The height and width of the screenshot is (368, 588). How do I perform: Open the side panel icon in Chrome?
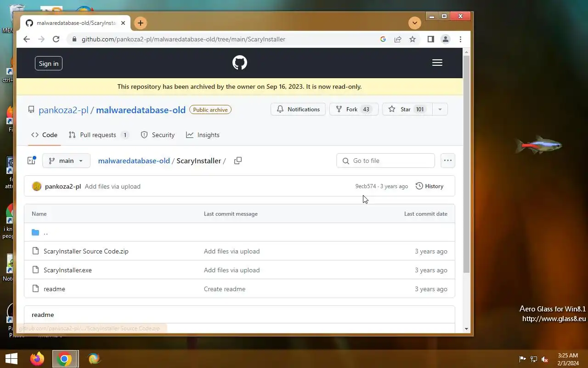coord(430,39)
